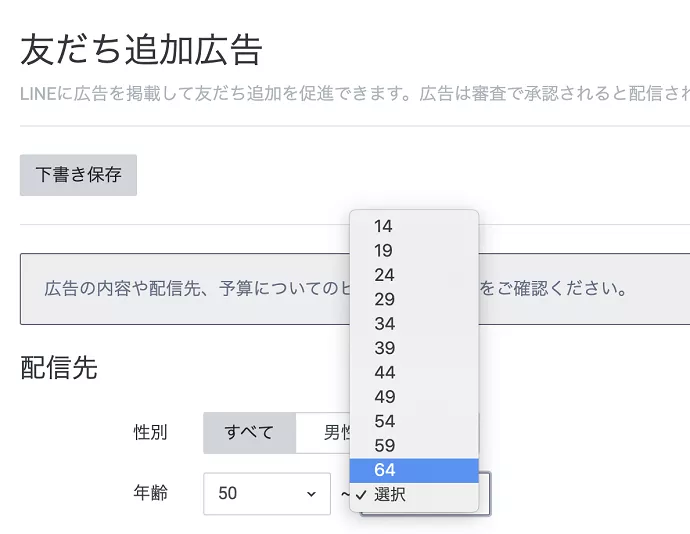Pick 24 as the maximum age
The width and height of the screenshot is (690, 534).
click(384, 275)
